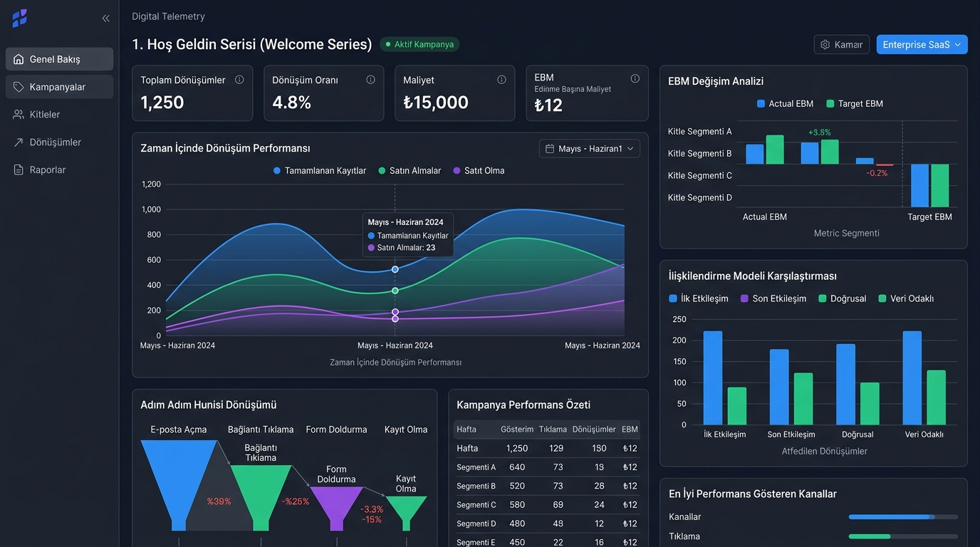Open info icon on Toplam Dönüşümler card
The width and height of the screenshot is (980, 547).
click(x=239, y=80)
